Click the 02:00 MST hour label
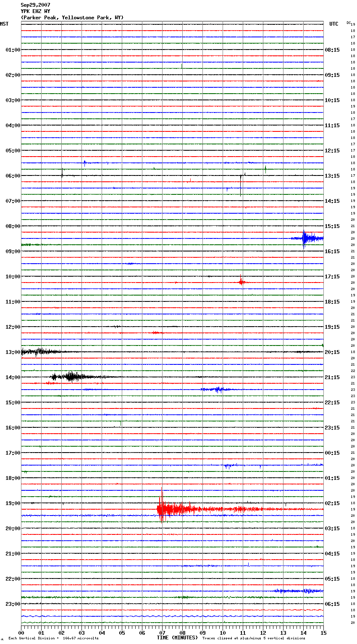Screen dimensions: 357x644 click(13, 75)
